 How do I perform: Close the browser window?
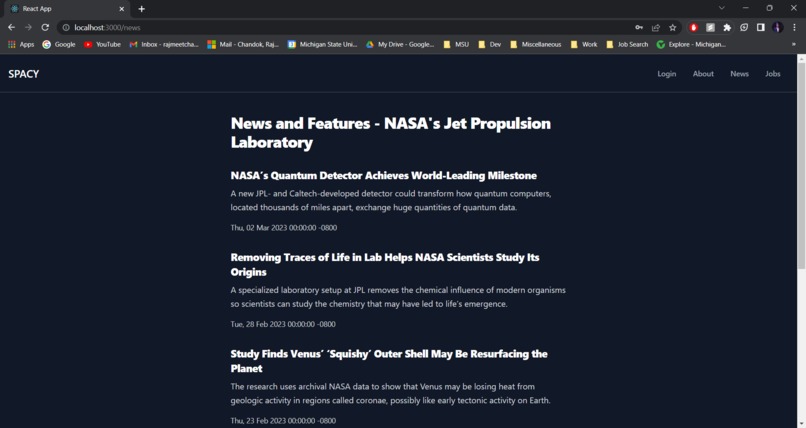click(x=794, y=8)
